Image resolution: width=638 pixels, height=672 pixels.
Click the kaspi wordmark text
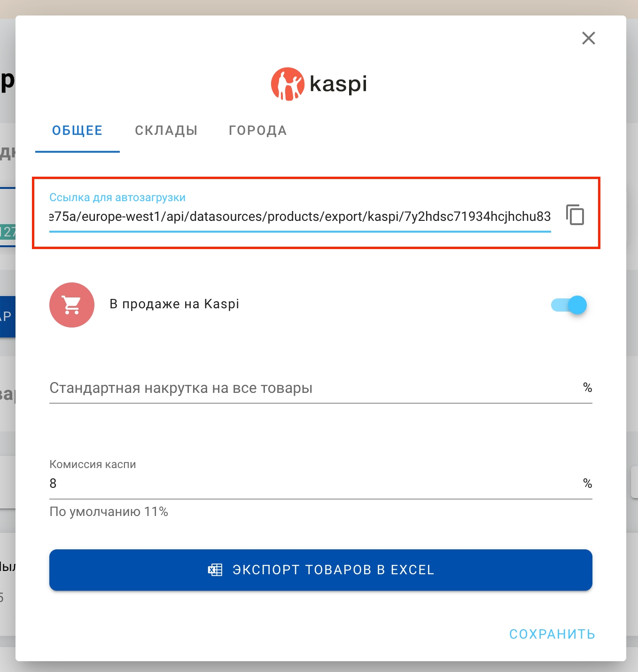pyautogui.click(x=338, y=85)
